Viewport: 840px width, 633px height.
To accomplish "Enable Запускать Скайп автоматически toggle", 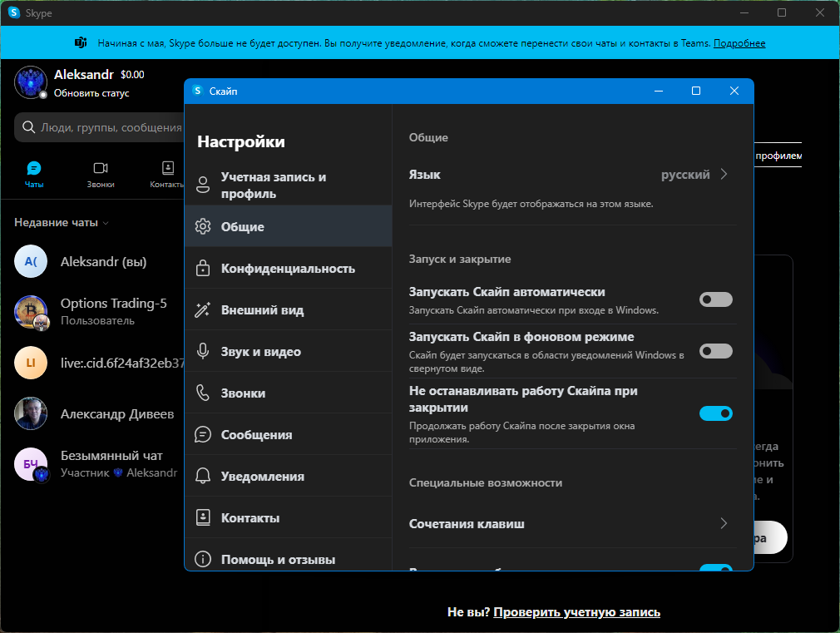I will (716, 299).
